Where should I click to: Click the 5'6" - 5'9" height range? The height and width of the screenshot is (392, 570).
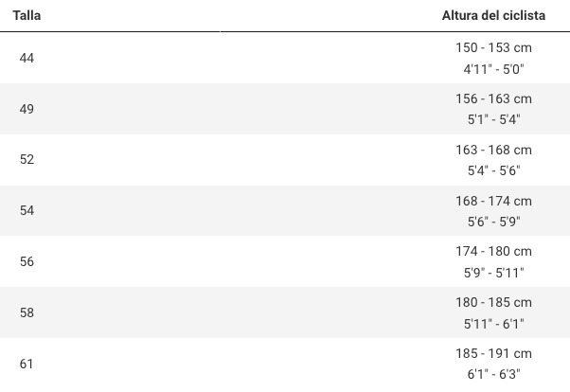point(493,222)
